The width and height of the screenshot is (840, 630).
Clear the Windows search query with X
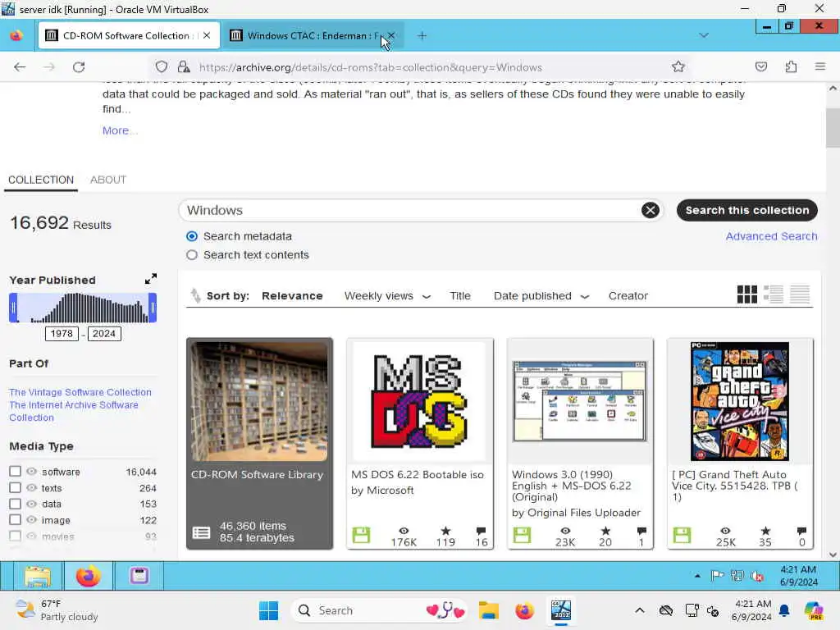[x=651, y=210]
